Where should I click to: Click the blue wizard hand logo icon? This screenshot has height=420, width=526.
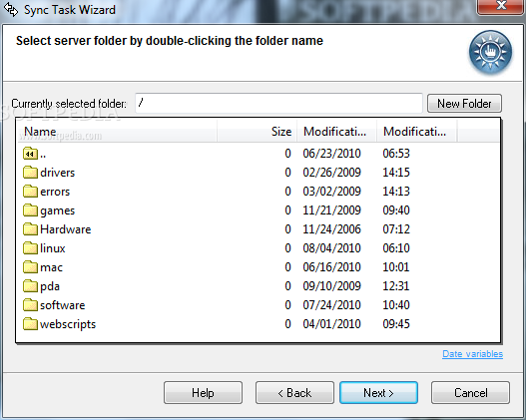[x=490, y=52]
